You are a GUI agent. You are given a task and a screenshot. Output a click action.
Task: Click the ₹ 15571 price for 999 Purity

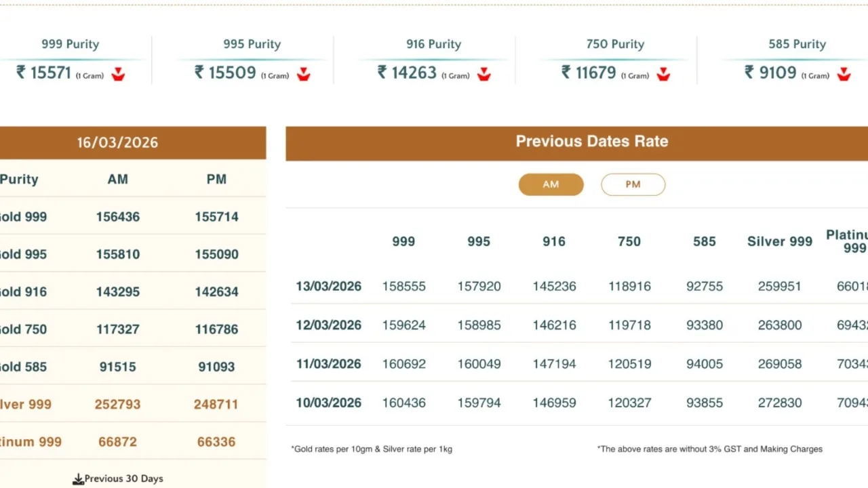click(45, 73)
